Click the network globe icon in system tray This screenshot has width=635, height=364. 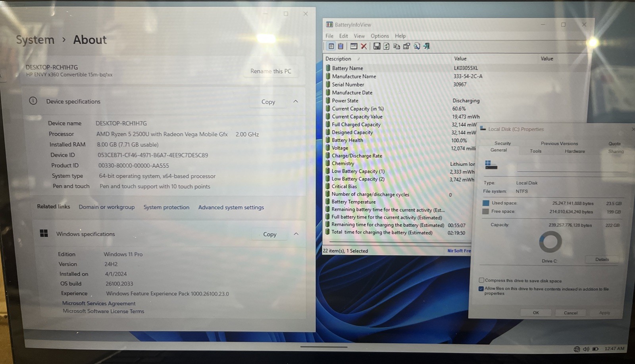[577, 349]
